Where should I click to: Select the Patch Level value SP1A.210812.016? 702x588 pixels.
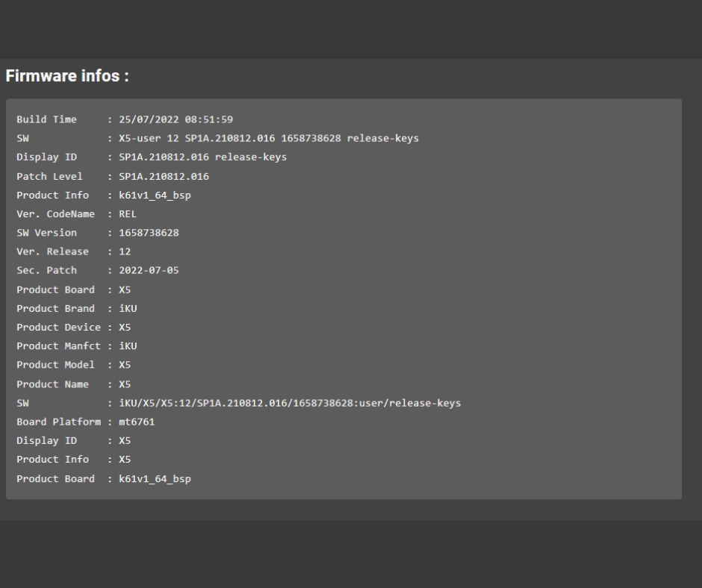(164, 176)
